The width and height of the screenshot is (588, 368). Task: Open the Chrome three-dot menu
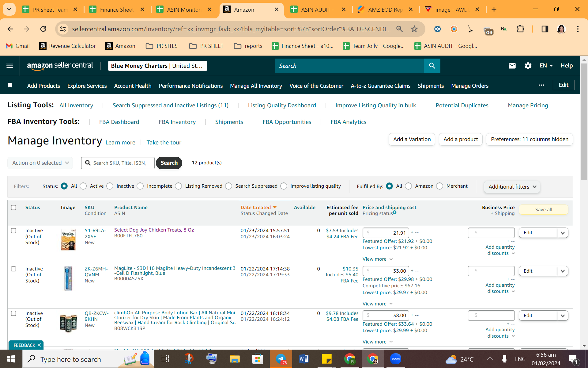(578, 29)
